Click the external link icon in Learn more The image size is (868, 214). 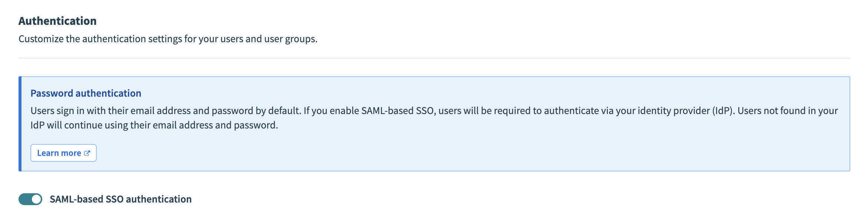tap(87, 153)
